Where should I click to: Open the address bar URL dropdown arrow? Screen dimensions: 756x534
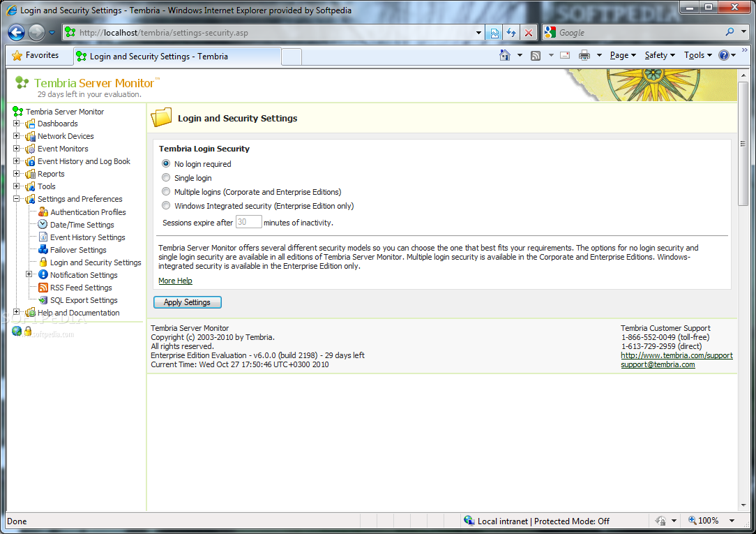478,33
